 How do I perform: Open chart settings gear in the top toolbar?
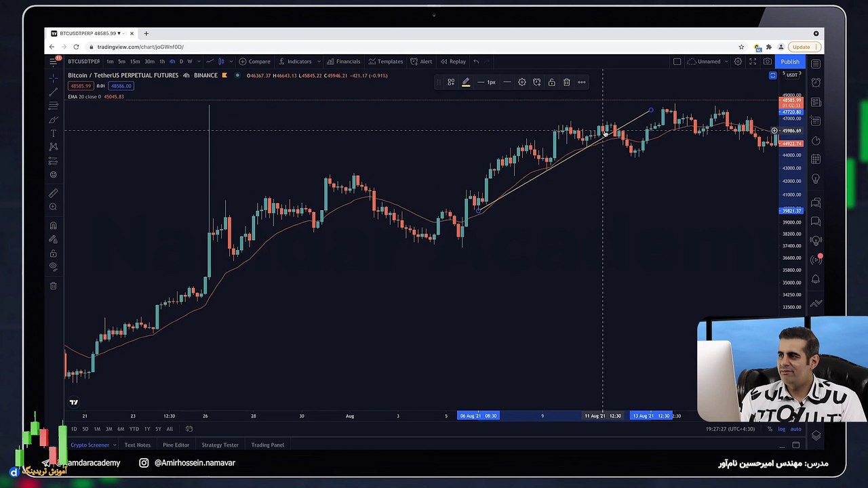(738, 62)
